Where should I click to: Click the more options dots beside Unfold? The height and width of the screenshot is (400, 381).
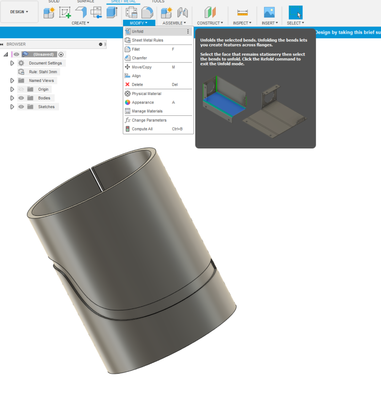(x=188, y=31)
